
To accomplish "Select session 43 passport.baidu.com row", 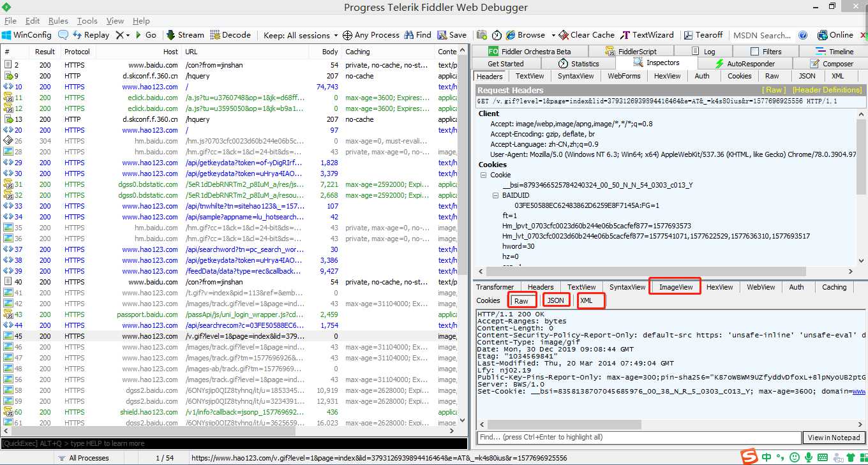I will (x=230, y=314).
